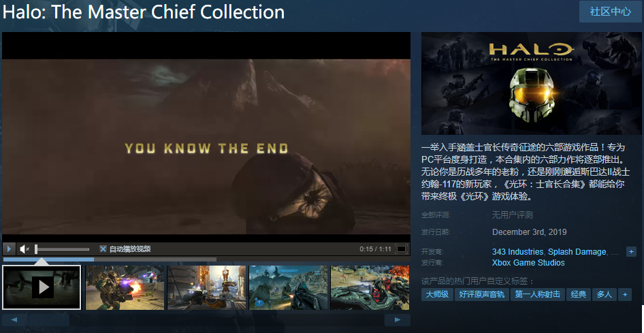Select the 好评原声音轨 tag
The height and width of the screenshot is (333, 644).
click(481, 294)
